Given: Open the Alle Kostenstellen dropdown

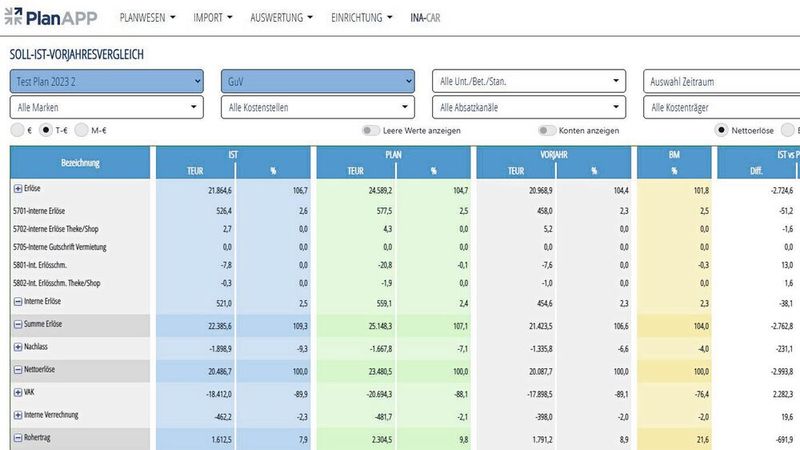Looking at the screenshot, I should 318,107.
